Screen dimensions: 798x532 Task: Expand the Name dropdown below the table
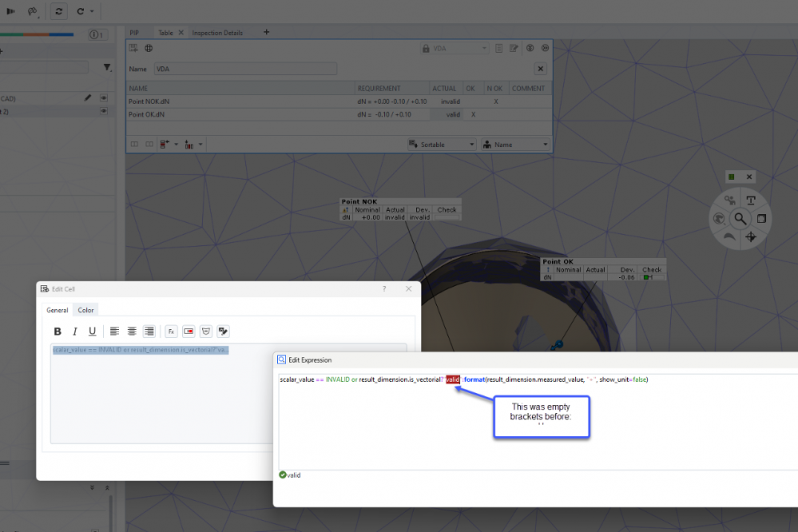[x=516, y=145]
